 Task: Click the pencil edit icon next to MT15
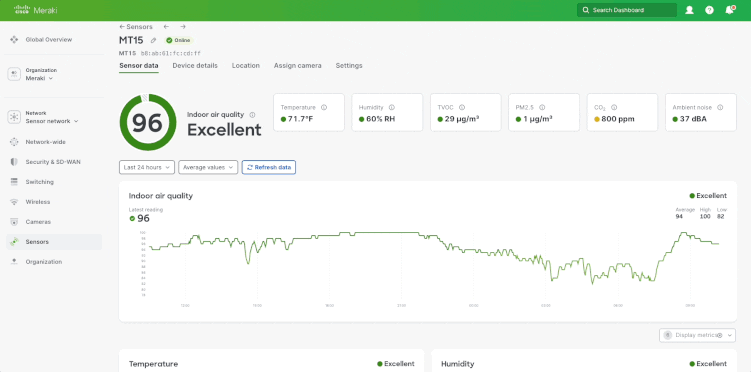153,40
